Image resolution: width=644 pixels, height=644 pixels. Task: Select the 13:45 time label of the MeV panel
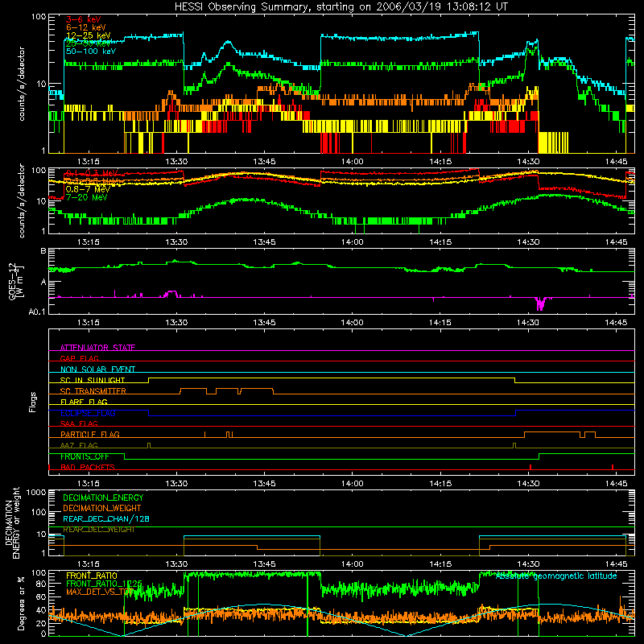coord(264,242)
